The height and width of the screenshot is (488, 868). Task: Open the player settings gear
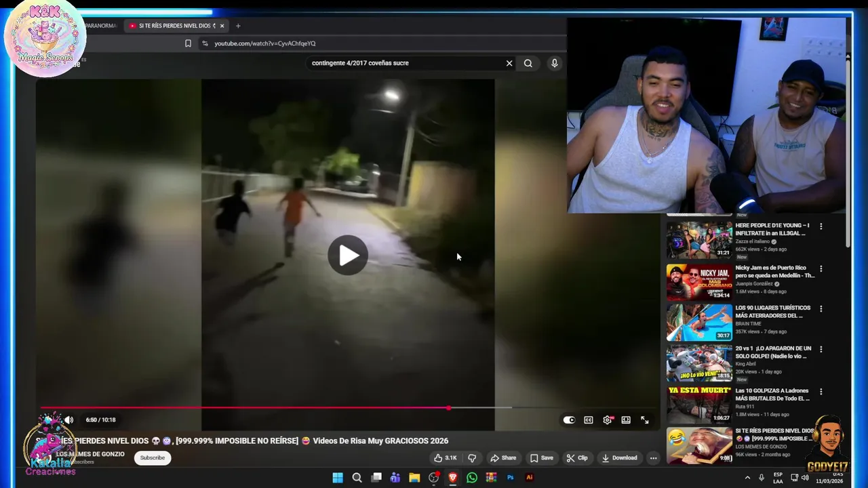click(607, 420)
